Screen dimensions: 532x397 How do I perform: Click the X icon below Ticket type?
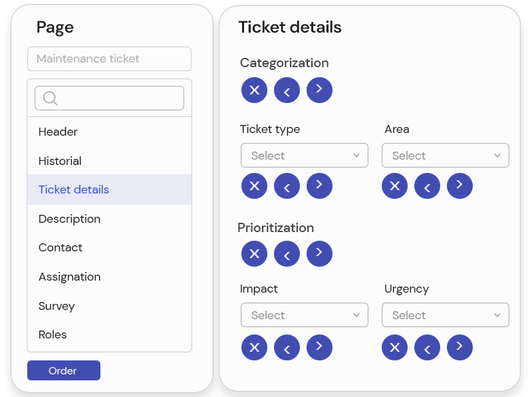pyautogui.click(x=254, y=186)
